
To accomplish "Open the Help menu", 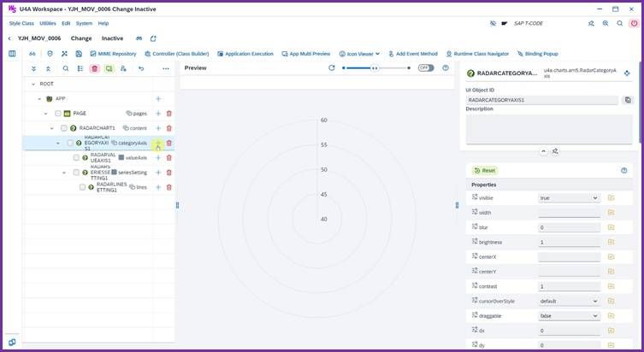I will pyautogui.click(x=103, y=23).
